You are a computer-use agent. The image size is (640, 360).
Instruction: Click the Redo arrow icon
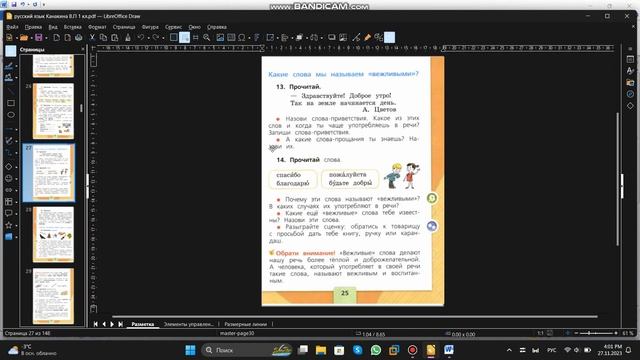click(156, 38)
